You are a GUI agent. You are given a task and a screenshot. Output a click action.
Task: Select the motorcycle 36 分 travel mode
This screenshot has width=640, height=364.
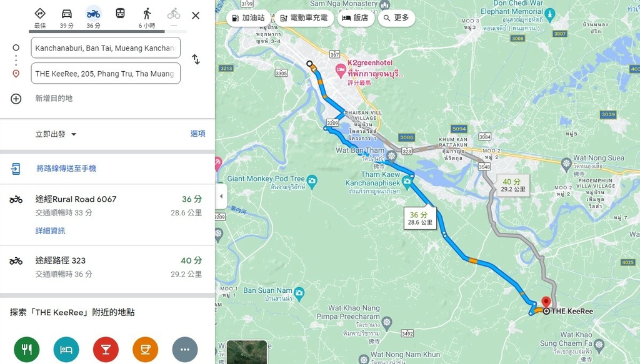94,18
